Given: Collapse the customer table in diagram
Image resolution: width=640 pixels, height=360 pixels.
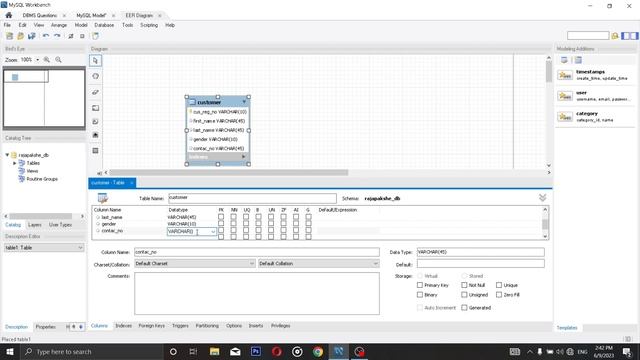Looking at the screenshot, I should coord(244,102).
